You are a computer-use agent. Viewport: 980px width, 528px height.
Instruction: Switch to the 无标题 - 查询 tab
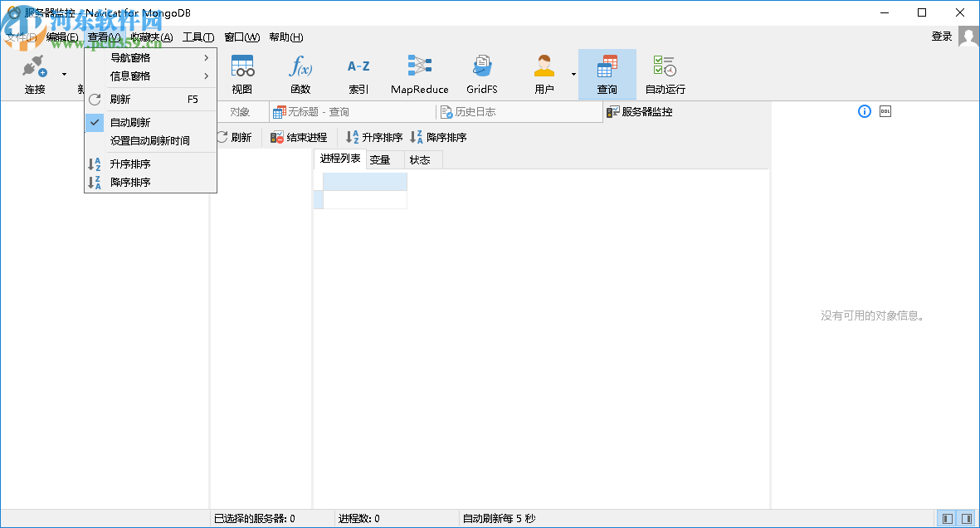click(x=353, y=112)
